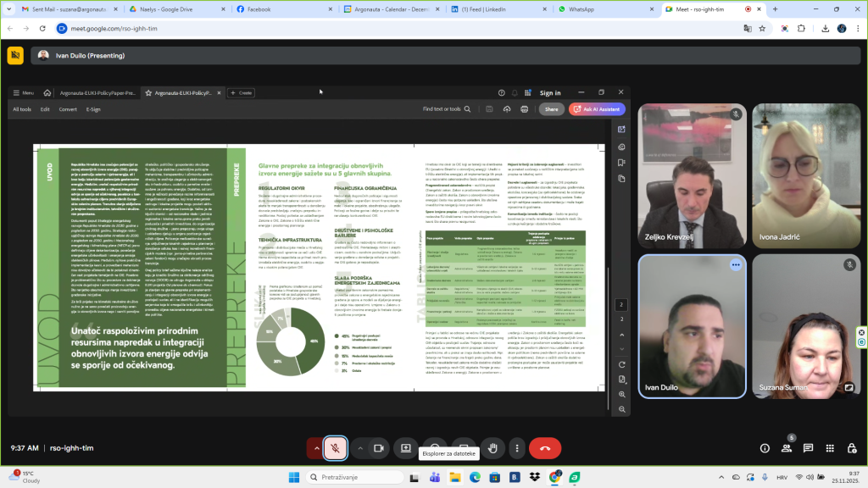This screenshot has height=488, width=868.
Task: Click the share screen button
Action: pos(406,448)
